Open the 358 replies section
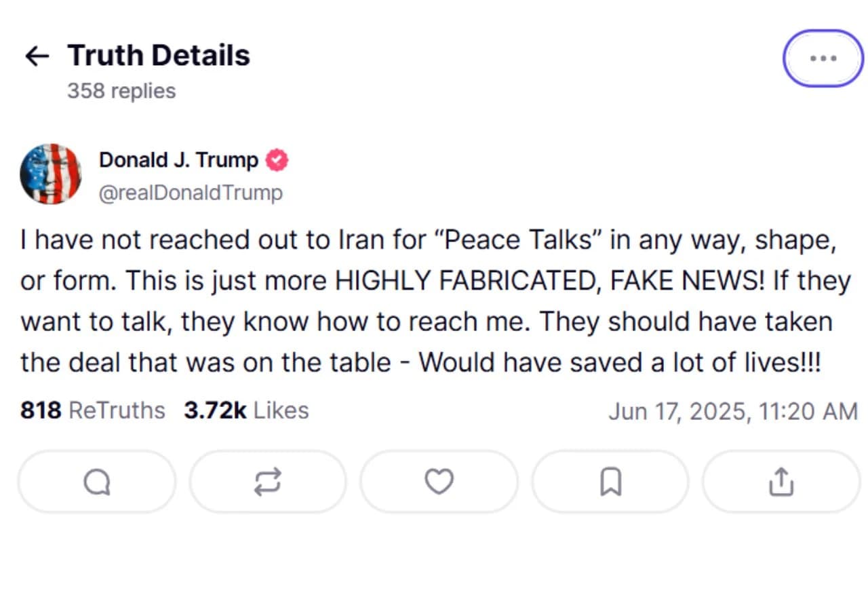Image resolution: width=868 pixels, height=597 pixels. click(121, 90)
